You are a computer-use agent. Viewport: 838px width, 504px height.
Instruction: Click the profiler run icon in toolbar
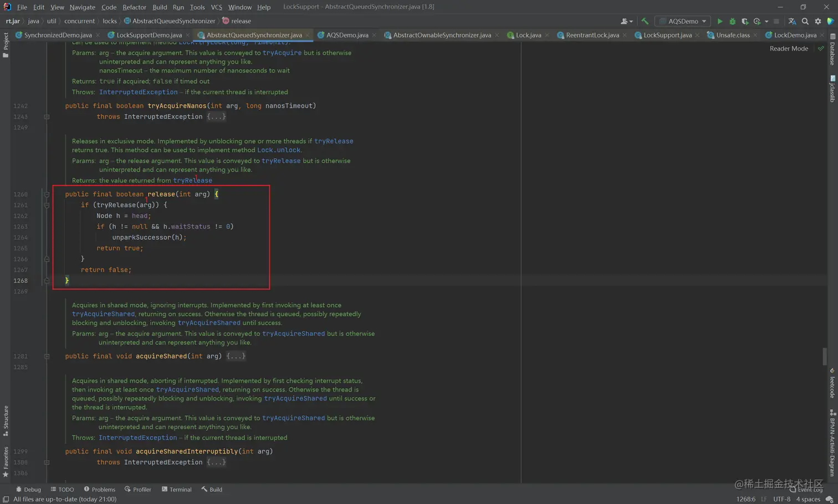coord(757,21)
